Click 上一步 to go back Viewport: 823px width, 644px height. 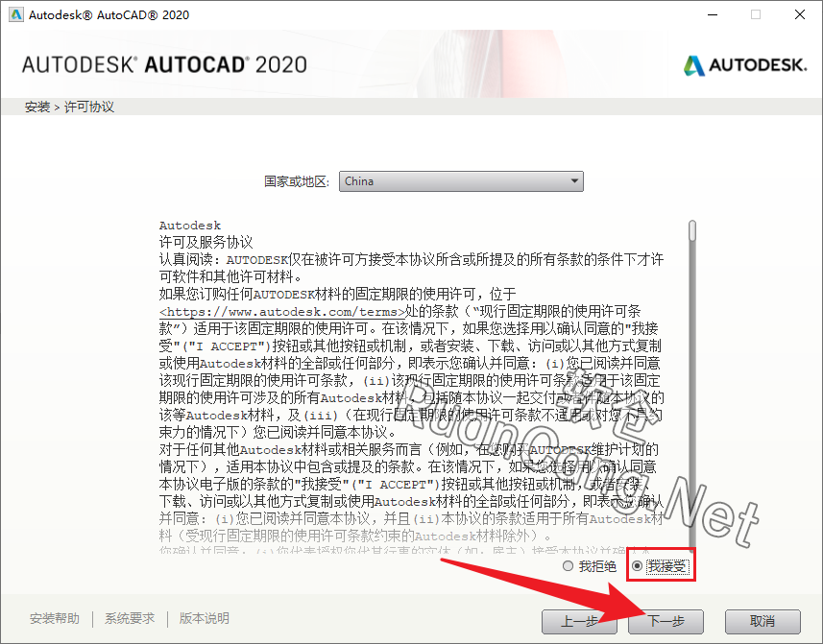[579, 621]
